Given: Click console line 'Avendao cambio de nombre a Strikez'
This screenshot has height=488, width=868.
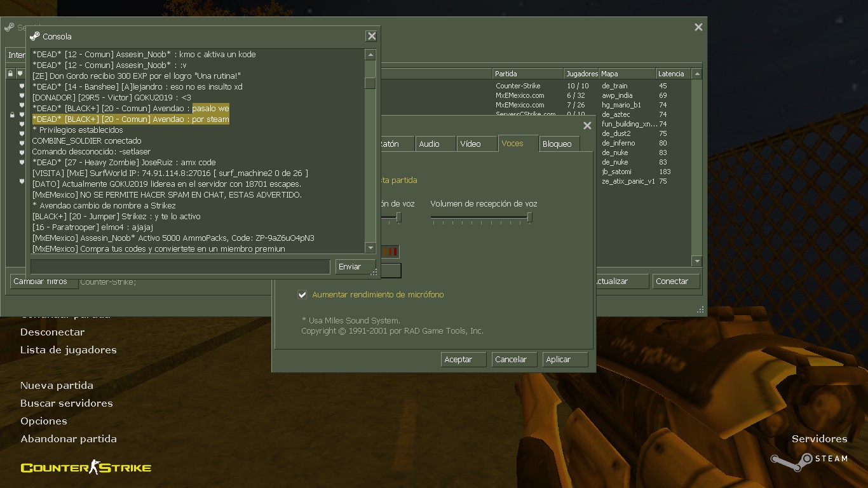Looking at the screenshot, I should (104, 206).
